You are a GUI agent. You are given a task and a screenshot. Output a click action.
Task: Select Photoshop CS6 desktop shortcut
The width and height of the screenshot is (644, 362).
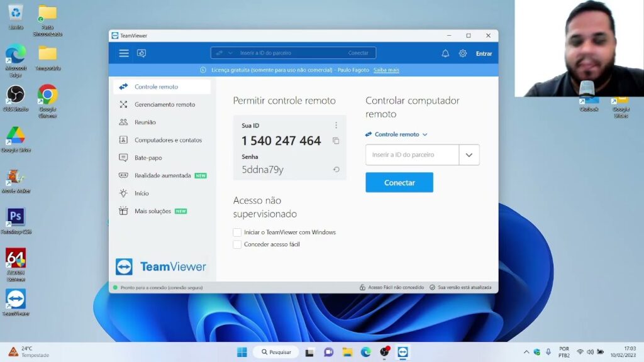point(16,221)
